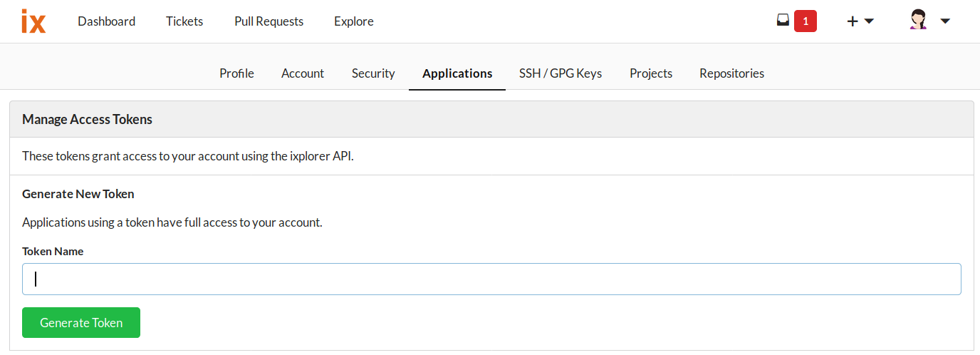Switch to the Account tab

coord(303,73)
